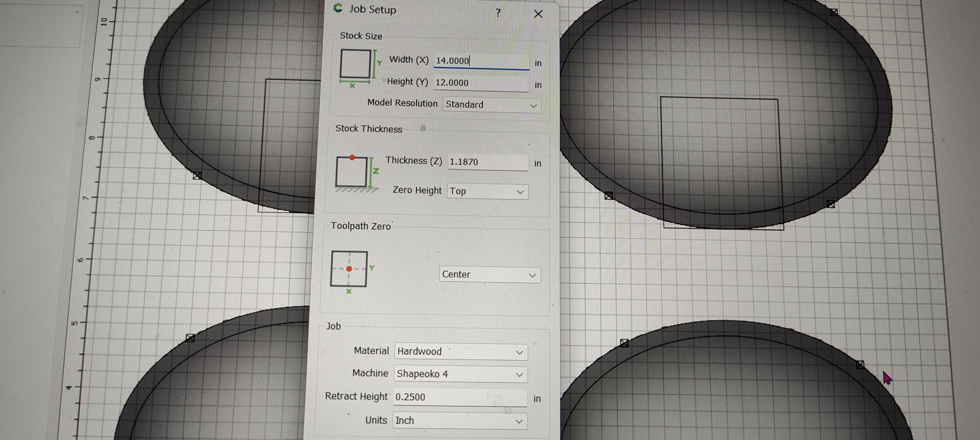Viewport: 980px width, 440px height.
Task: Open the Toolpath Zero Center dropdown
Action: 489,275
